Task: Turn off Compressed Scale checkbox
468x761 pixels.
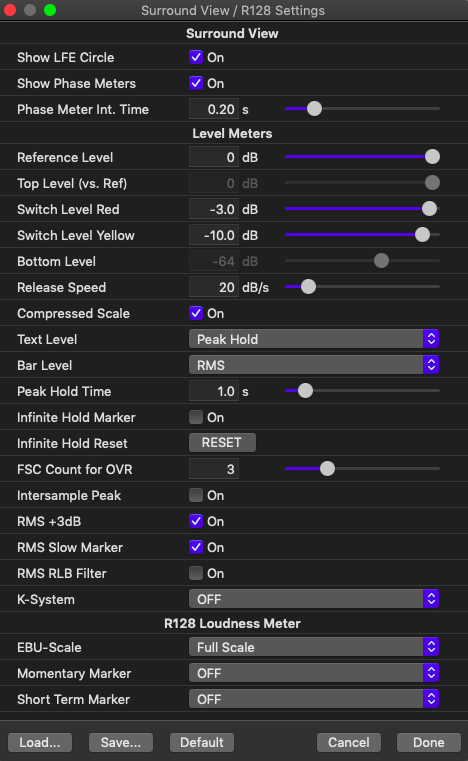Action: (x=196, y=313)
